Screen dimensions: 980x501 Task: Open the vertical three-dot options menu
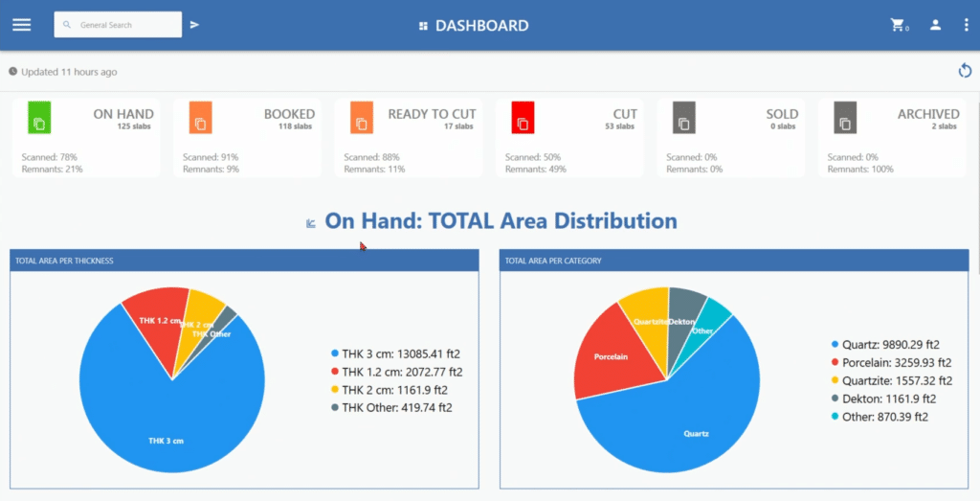click(966, 25)
